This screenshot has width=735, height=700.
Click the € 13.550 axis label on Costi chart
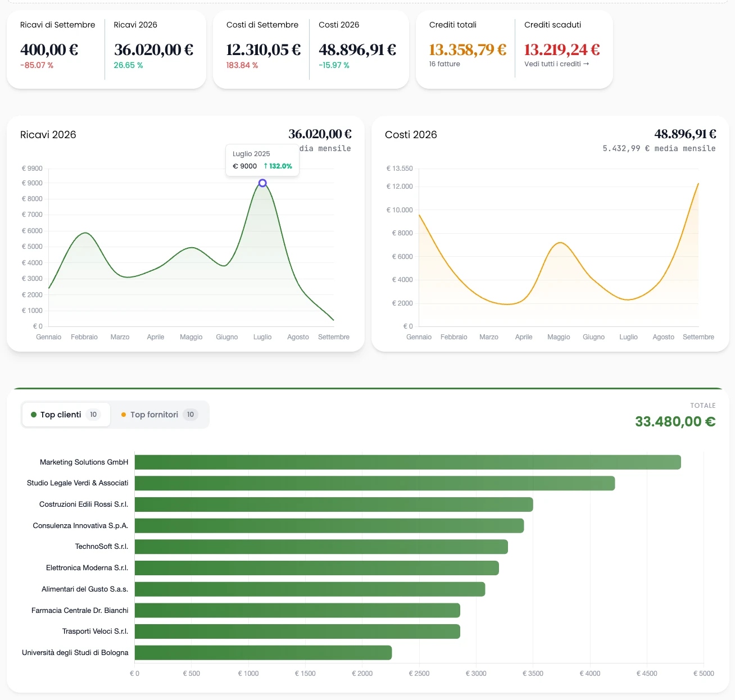(x=400, y=169)
